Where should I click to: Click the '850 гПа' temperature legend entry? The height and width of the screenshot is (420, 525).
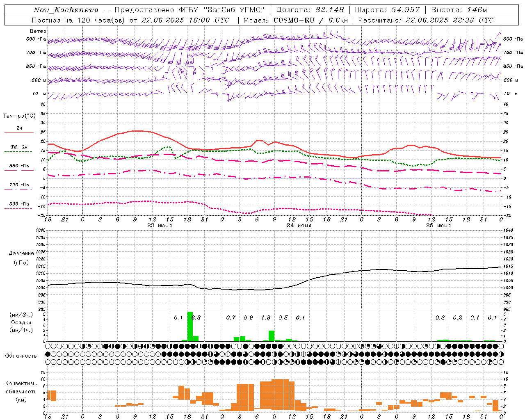click(x=19, y=166)
